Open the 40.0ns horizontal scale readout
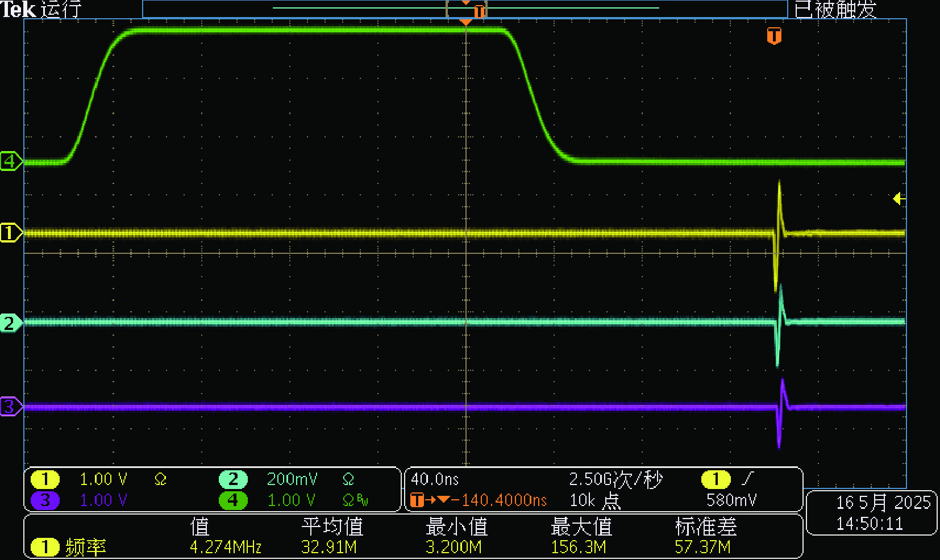 click(435, 479)
